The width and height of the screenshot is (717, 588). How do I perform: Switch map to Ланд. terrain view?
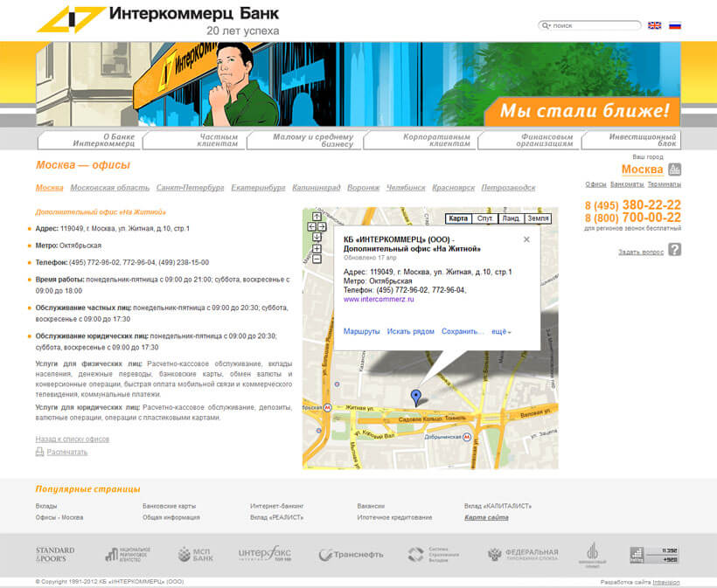(512, 218)
